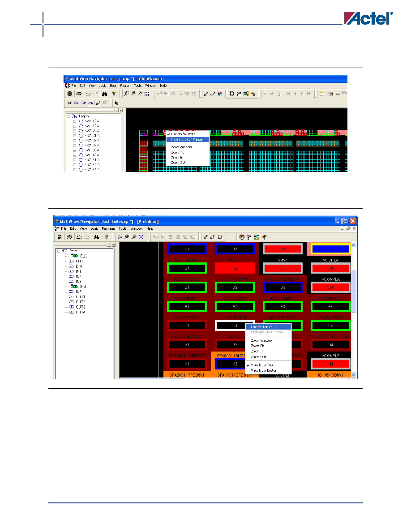
Task: Click the key icon in ChipPlanner toolbar
Action: click(x=114, y=94)
